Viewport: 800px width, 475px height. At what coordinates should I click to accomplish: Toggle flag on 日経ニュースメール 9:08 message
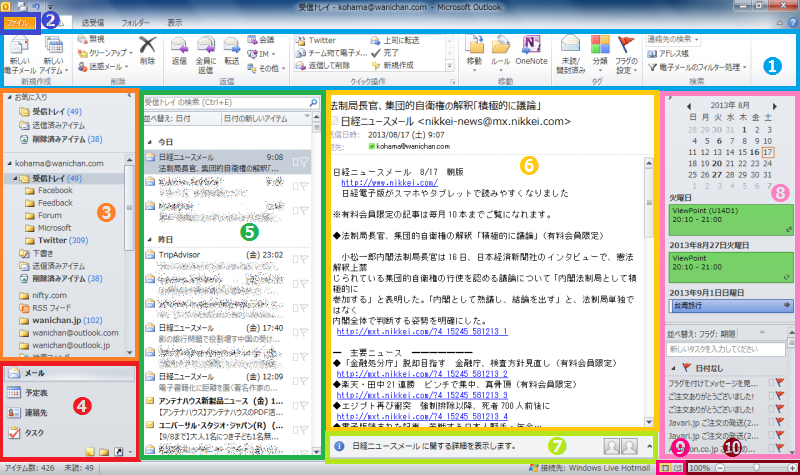[304, 162]
